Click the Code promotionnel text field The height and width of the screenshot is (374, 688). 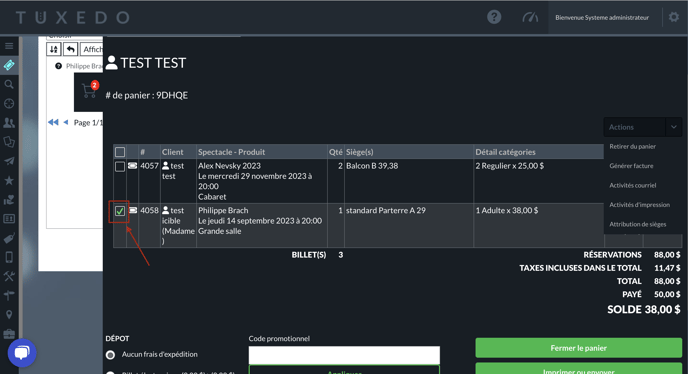click(344, 355)
